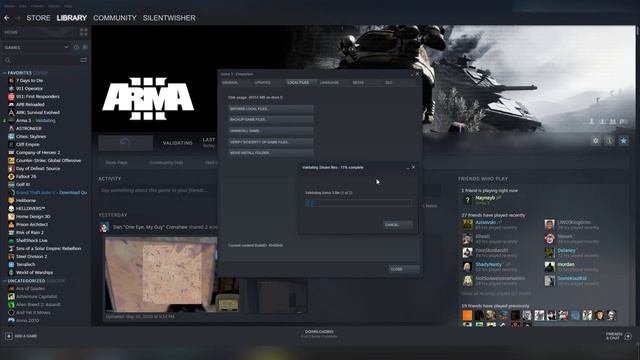The height and width of the screenshot is (360, 640).
Task: Click the Validating play button
Action: point(126,143)
